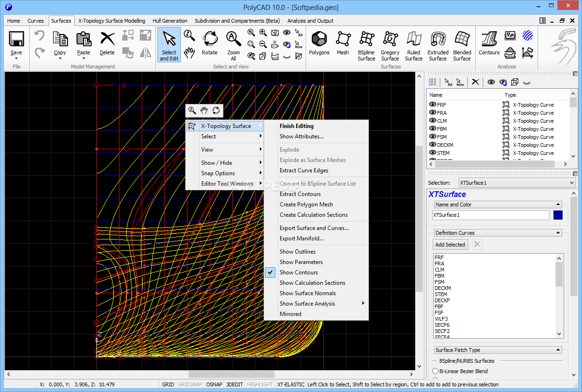
Task: Toggle Show Contours checked menu item
Action: coord(316,273)
